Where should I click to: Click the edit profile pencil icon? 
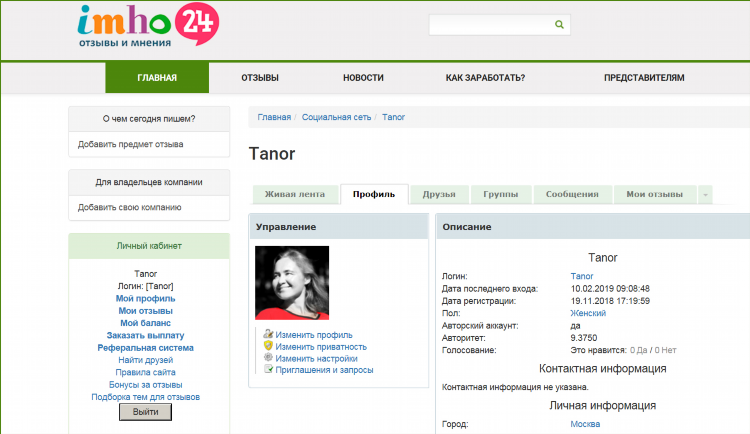point(268,334)
